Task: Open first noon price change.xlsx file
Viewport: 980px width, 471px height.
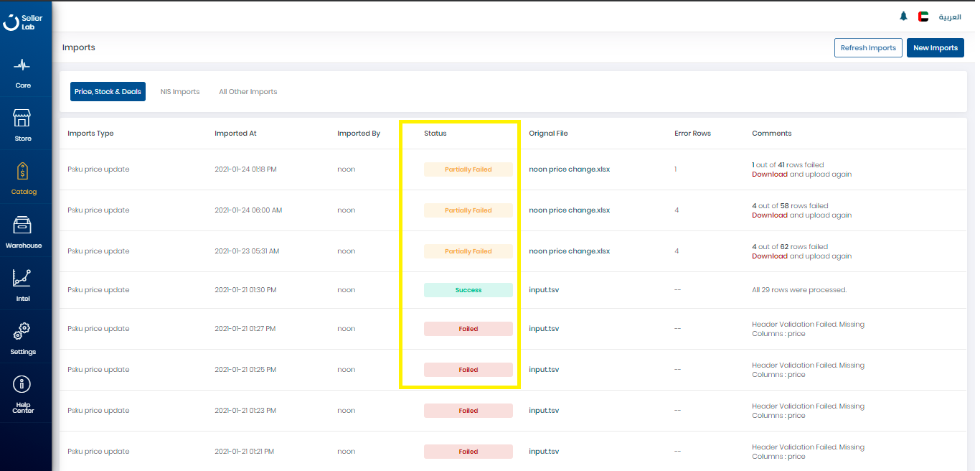Action: point(569,169)
